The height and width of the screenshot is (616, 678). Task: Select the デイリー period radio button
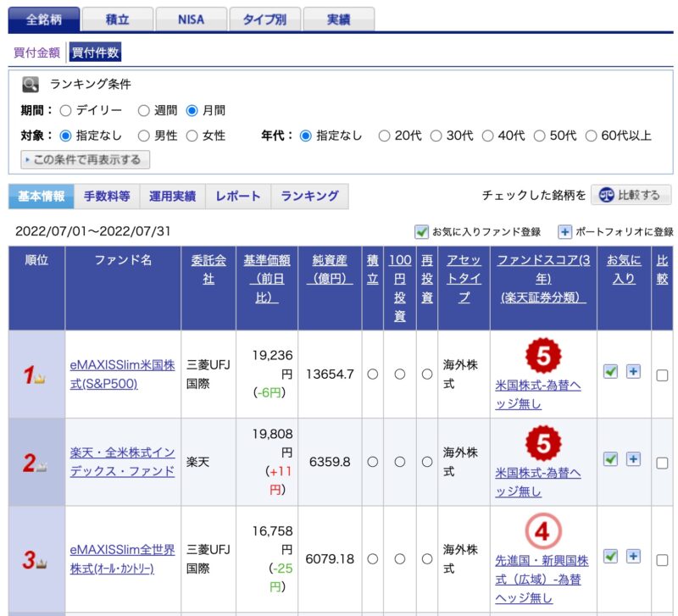[66, 111]
